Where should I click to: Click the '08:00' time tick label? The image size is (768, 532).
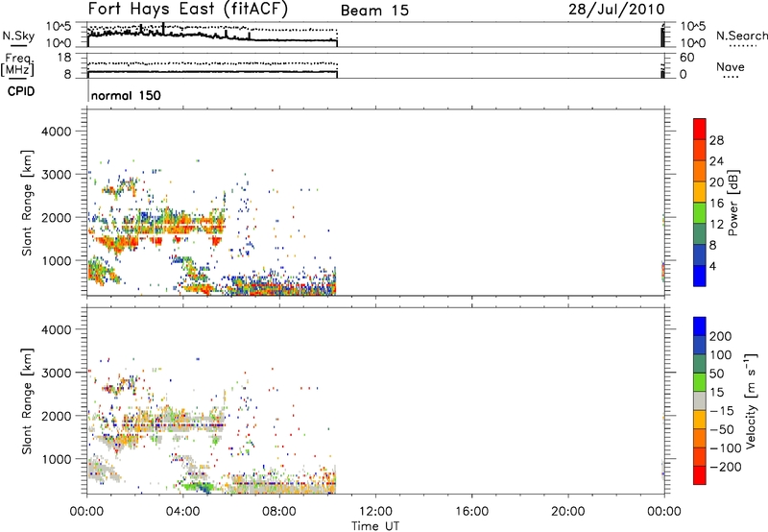(x=279, y=512)
